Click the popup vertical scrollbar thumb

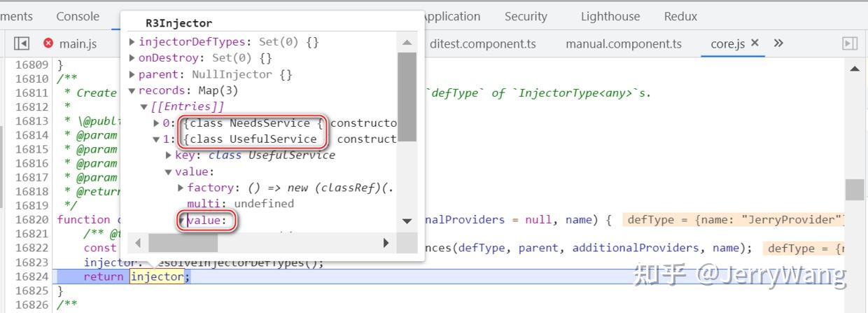pos(407,97)
